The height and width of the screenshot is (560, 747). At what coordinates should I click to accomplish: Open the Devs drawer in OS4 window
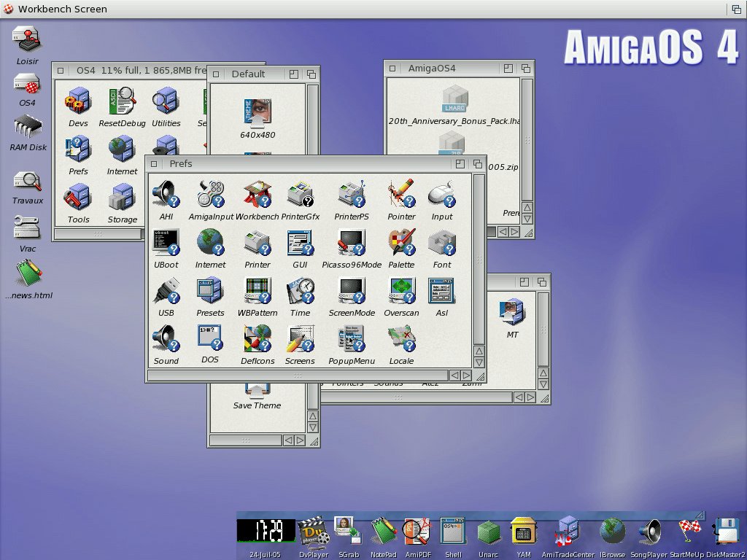point(78,101)
